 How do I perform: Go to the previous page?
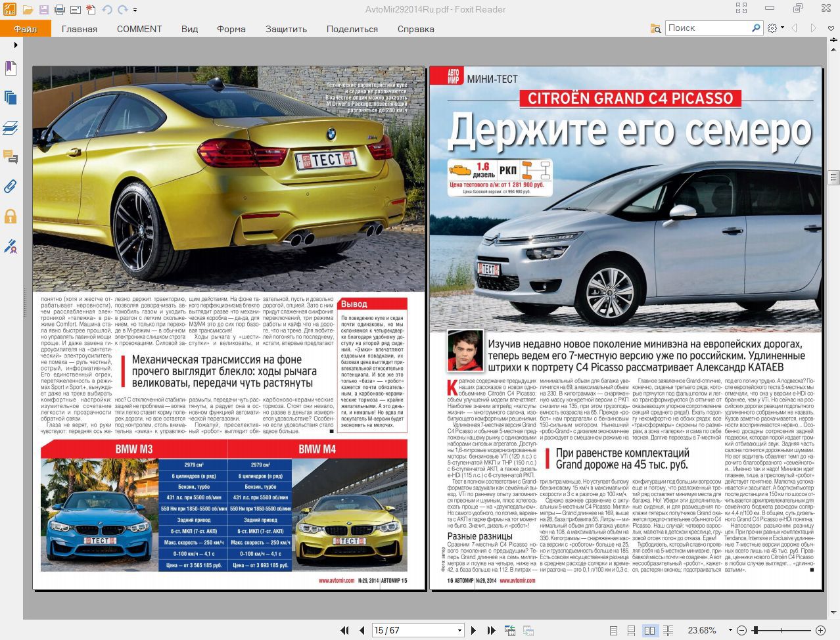(x=362, y=630)
